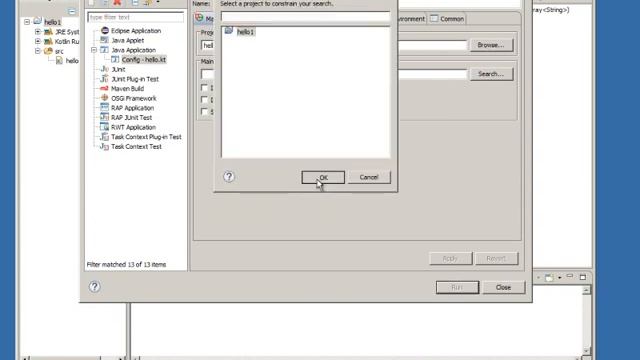Click the Task Context Plug-in Test icon

[x=104, y=137]
